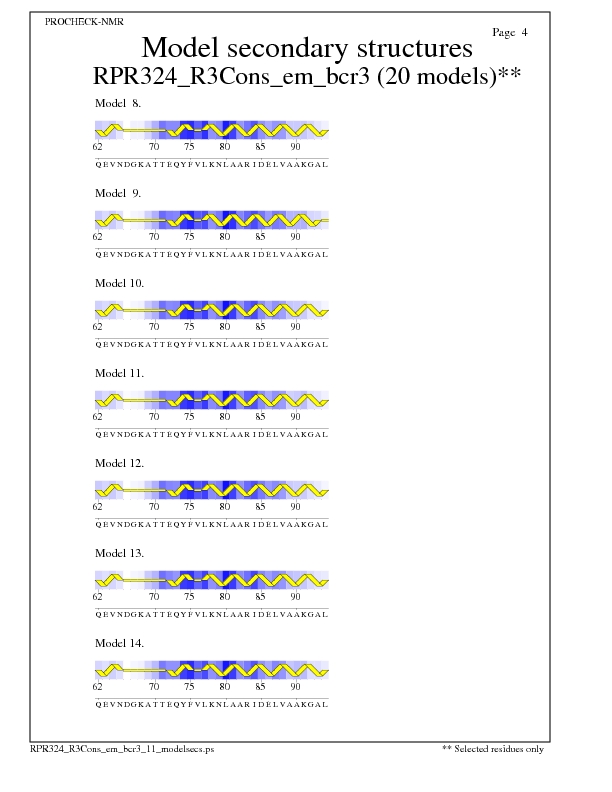Image resolution: width=612 pixels, height=792 pixels.
Task: Click the Model 8 secondary structure diagram
Action: tap(212, 130)
